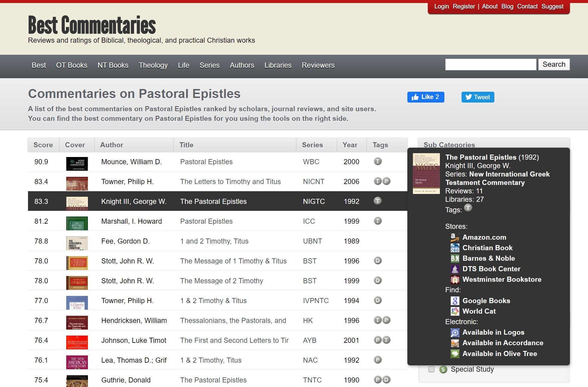Click the Amazon.com store icon
Image resolution: width=588 pixels, height=387 pixels.
pos(454,237)
